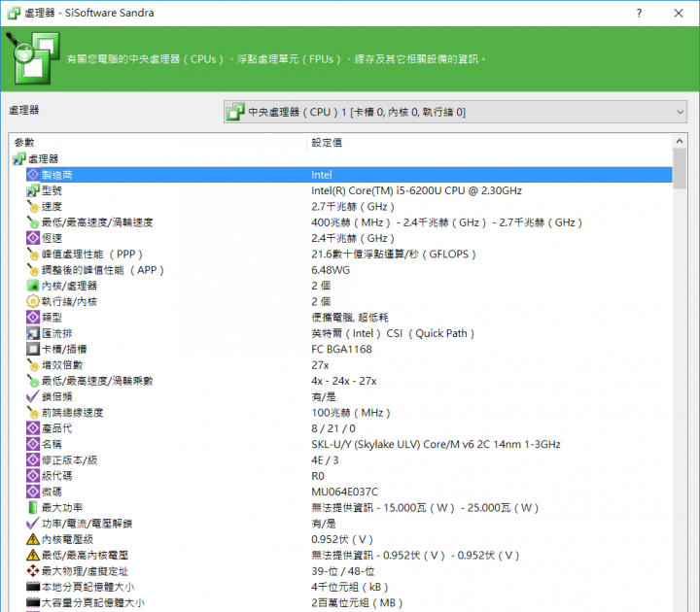Click the help question mark button

coord(639,13)
